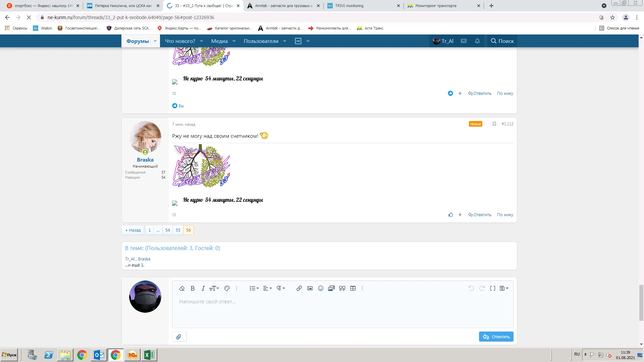
Task: Open the inbox envelope icon
Action: [x=464, y=41]
